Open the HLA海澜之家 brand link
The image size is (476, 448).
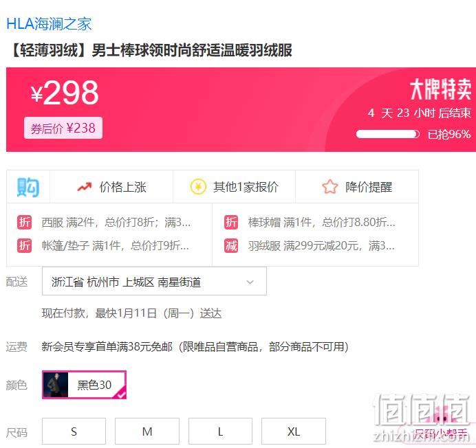pyautogui.click(x=49, y=23)
